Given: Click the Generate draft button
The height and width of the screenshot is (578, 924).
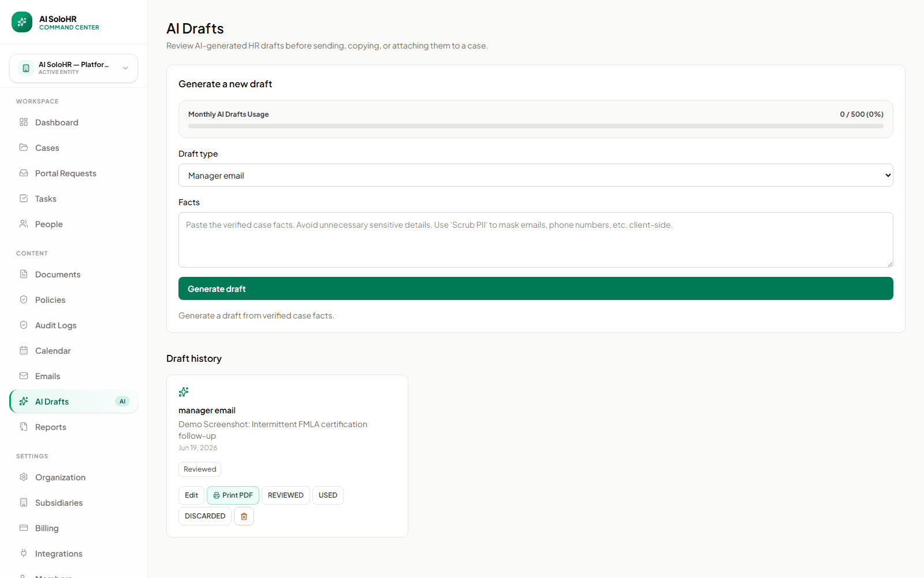Looking at the screenshot, I should 536,288.
